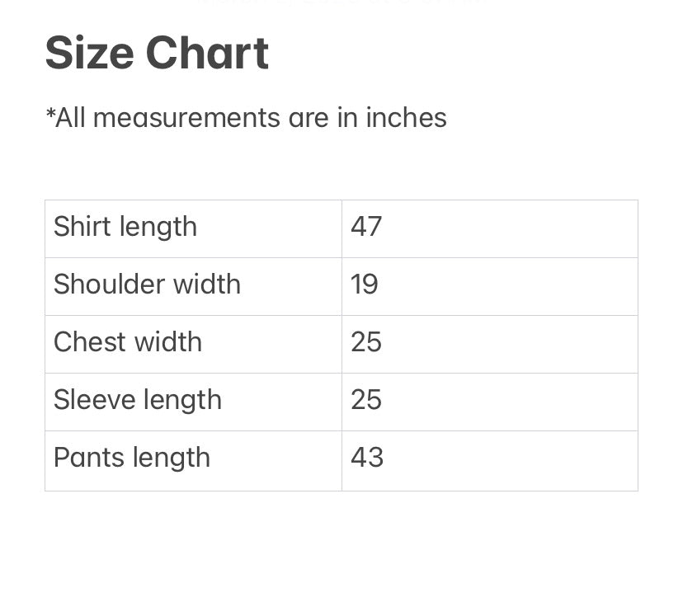
Task: Select the Shirt length value 47
Action: coord(366,227)
